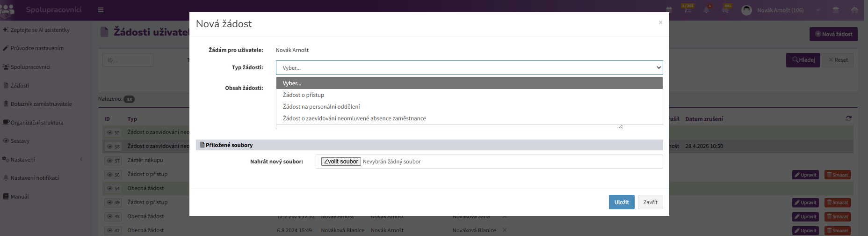Click the refresh icon in the table header
The width and height of the screenshot is (868, 236).
point(849,119)
